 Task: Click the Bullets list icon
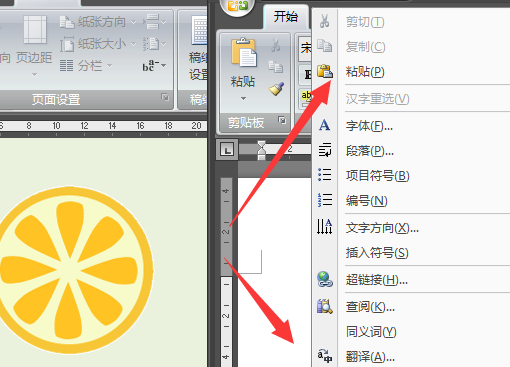(x=324, y=175)
